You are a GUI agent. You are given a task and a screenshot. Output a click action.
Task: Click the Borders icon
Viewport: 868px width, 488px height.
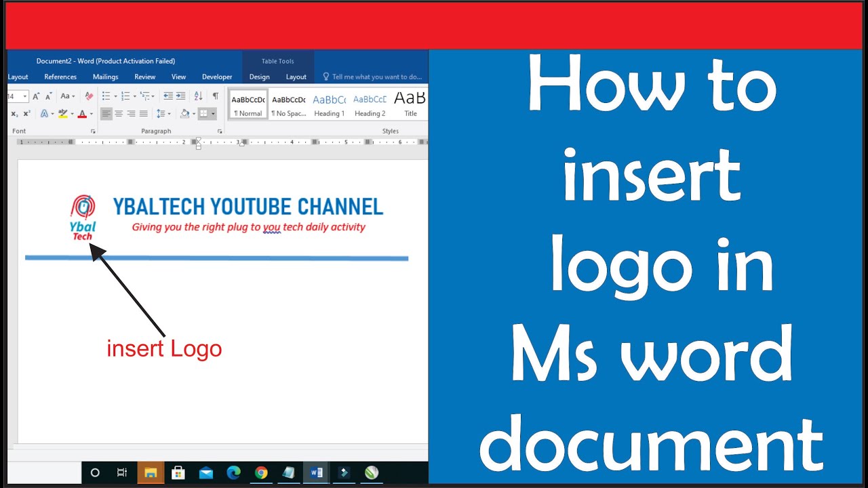point(203,114)
